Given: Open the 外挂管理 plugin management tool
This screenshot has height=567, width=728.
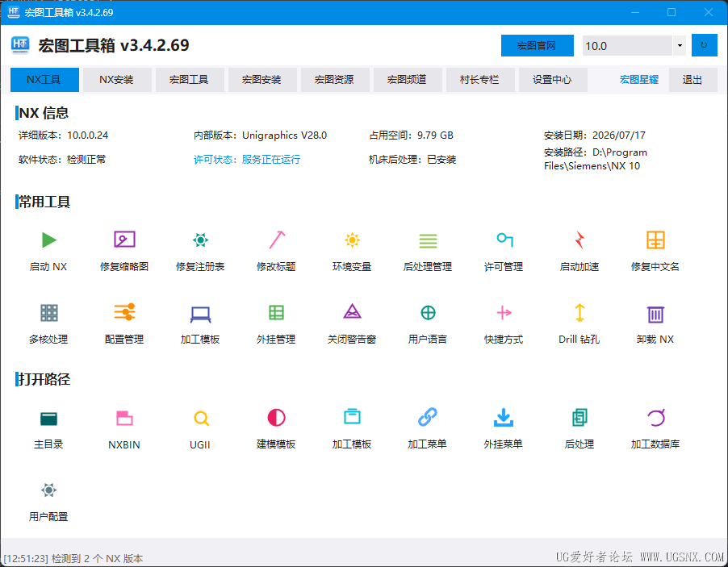Looking at the screenshot, I should coord(276,313).
